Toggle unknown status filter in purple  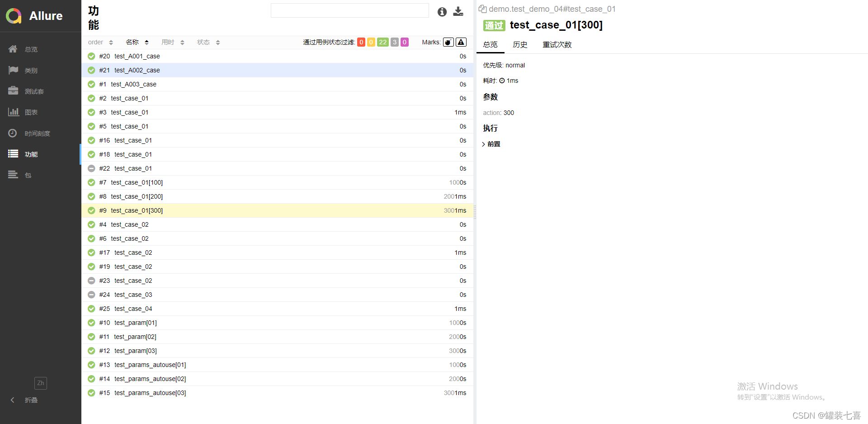[x=405, y=42]
